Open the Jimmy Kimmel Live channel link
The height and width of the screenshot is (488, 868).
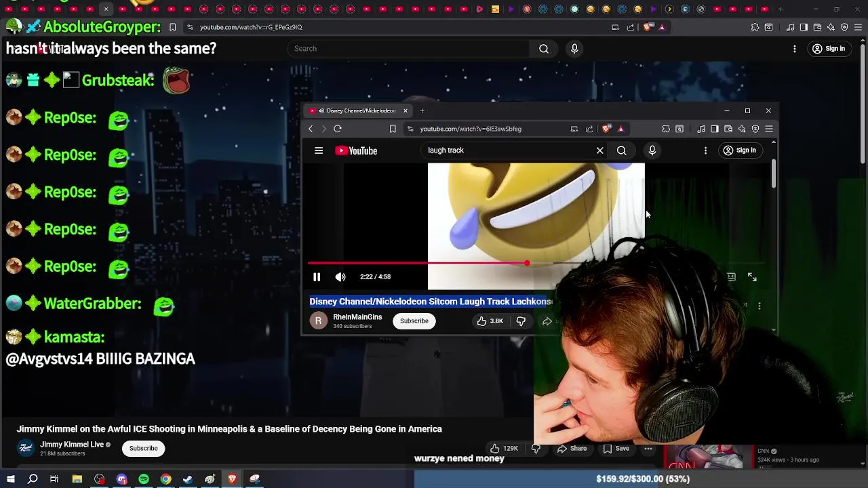pos(72,445)
